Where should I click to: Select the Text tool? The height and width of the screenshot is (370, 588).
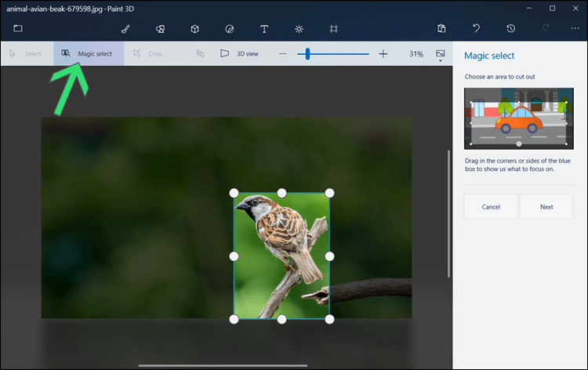pos(264,29)
